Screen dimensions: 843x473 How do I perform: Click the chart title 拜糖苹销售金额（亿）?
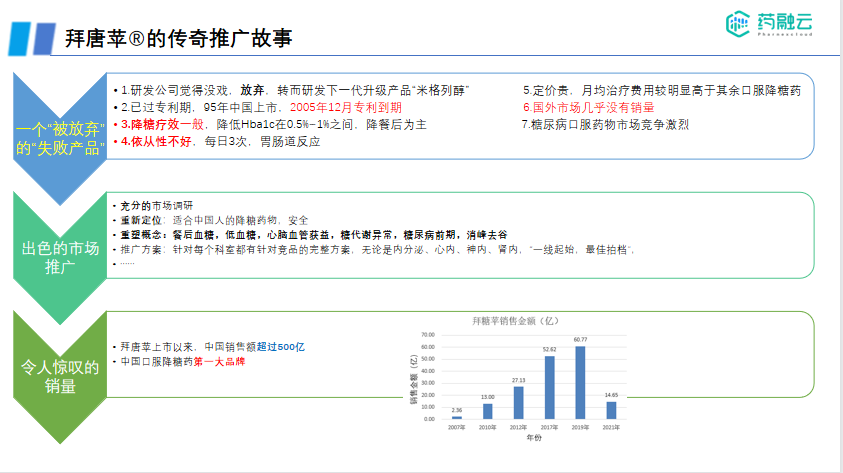[x=516, y=321]
